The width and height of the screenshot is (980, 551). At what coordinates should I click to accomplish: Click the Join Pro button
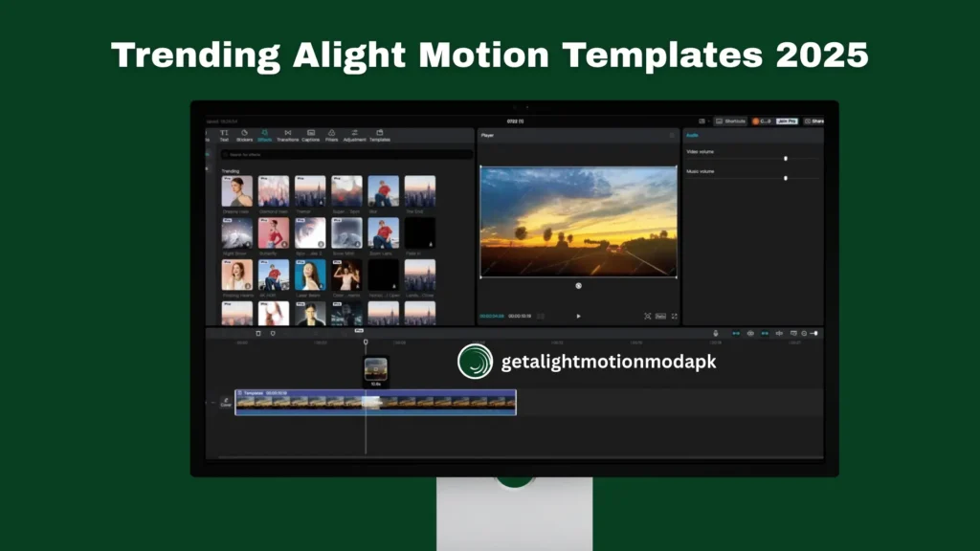point(787,121)
